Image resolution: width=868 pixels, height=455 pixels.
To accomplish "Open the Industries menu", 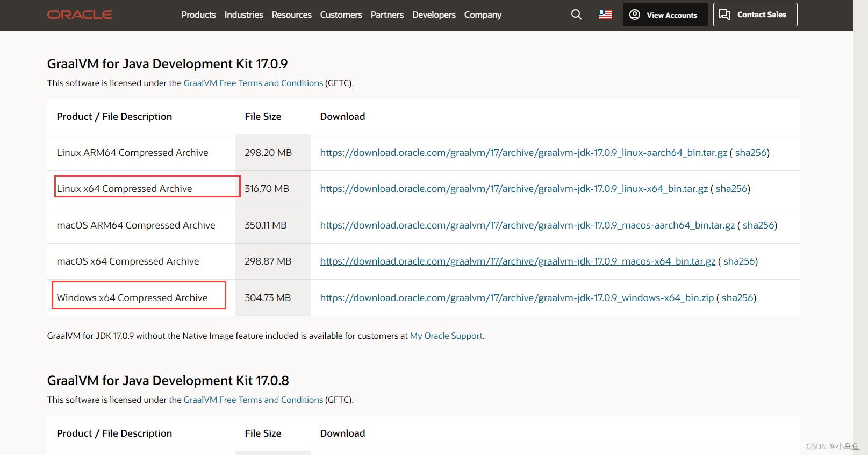I will pos(243,15).
